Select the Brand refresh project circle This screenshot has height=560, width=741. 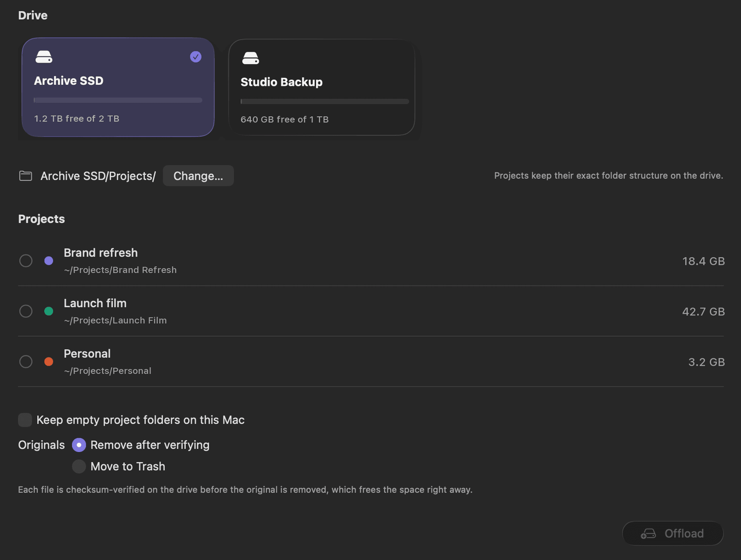[x=26, y=261]
